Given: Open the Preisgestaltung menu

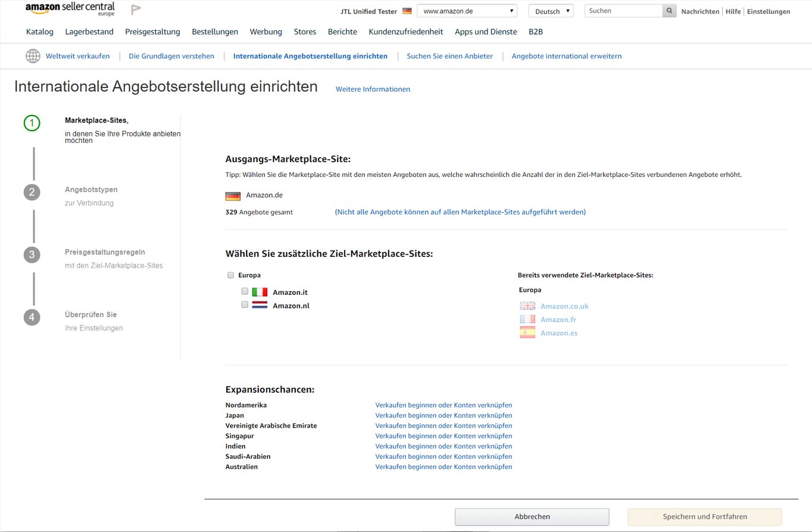Looking at the screenshot, I should pyautogui.click(x=153, y=32).
